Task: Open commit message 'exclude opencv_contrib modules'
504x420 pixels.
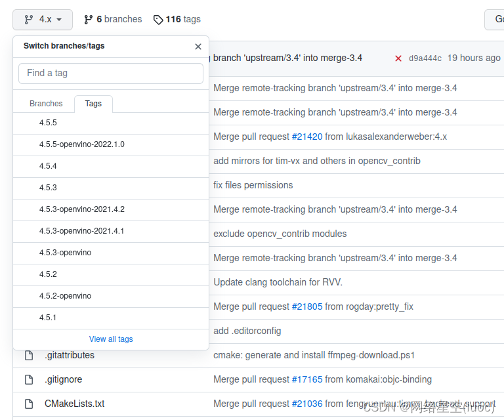Action: [x=280, y=234]
